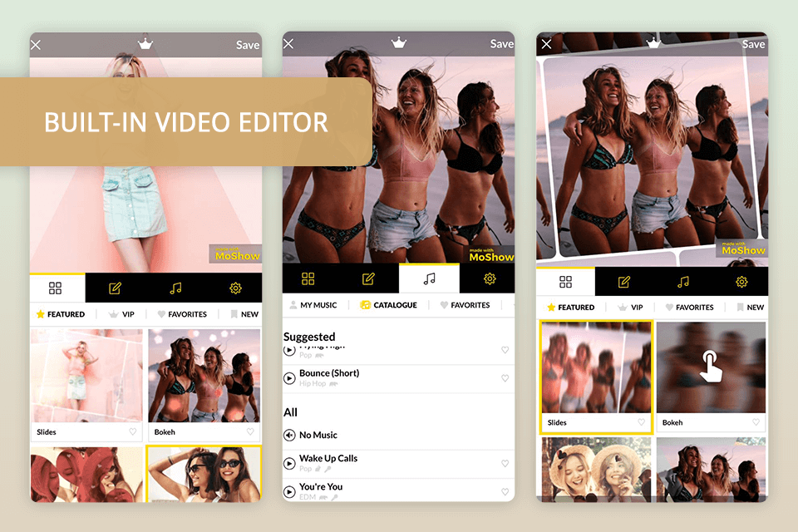The image size is (798, 532).
Task: Tap Save on the left phone
Action: (248, 45)
